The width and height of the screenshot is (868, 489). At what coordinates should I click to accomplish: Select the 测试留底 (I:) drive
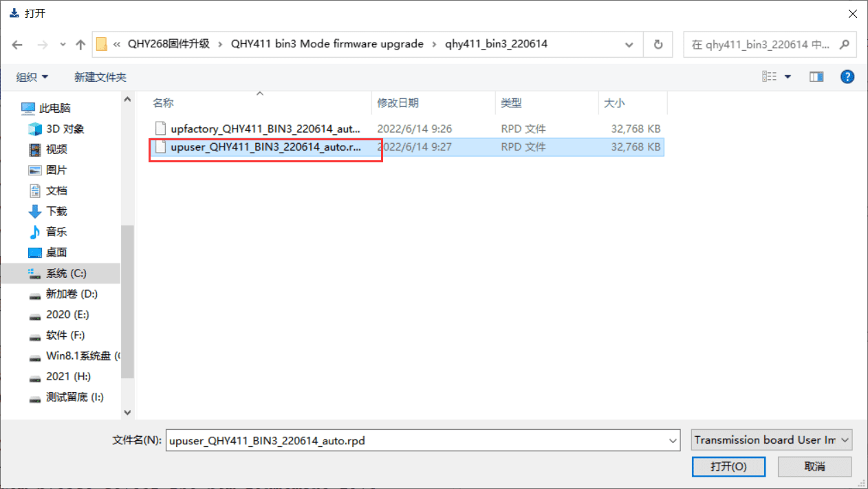[x=74, y=397]
